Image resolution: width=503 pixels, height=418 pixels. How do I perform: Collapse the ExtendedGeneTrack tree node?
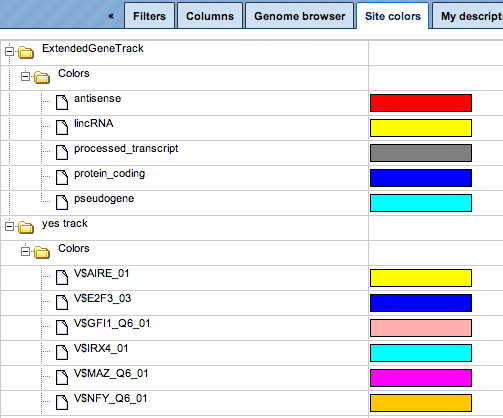coord(9,52)
